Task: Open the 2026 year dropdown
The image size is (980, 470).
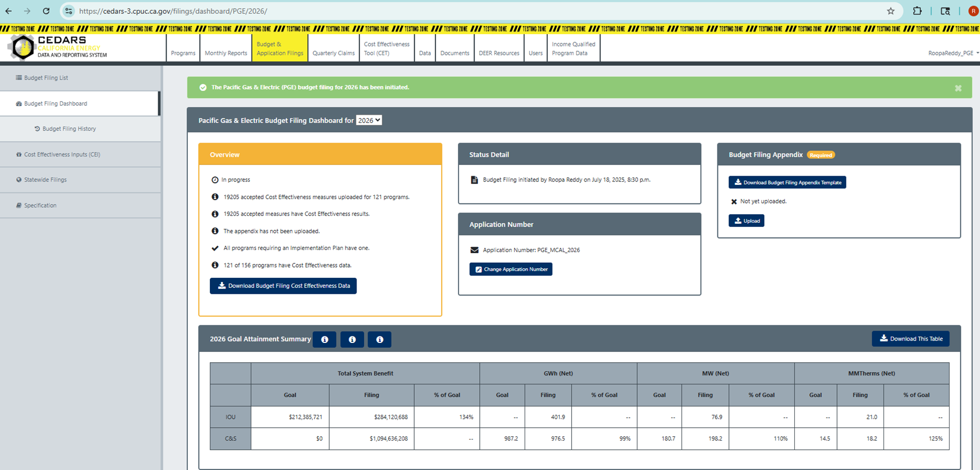Action: click(369, 120)
